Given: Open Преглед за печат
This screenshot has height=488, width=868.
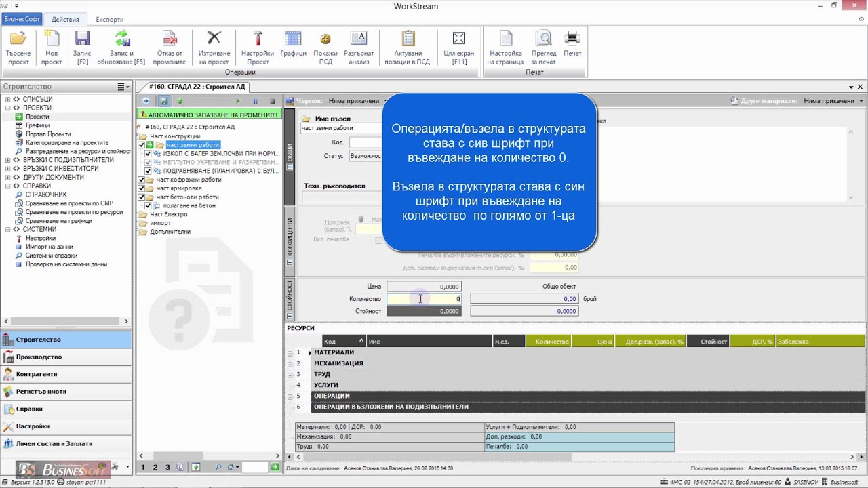Looking at the screenshot, I should coord(544,47).
